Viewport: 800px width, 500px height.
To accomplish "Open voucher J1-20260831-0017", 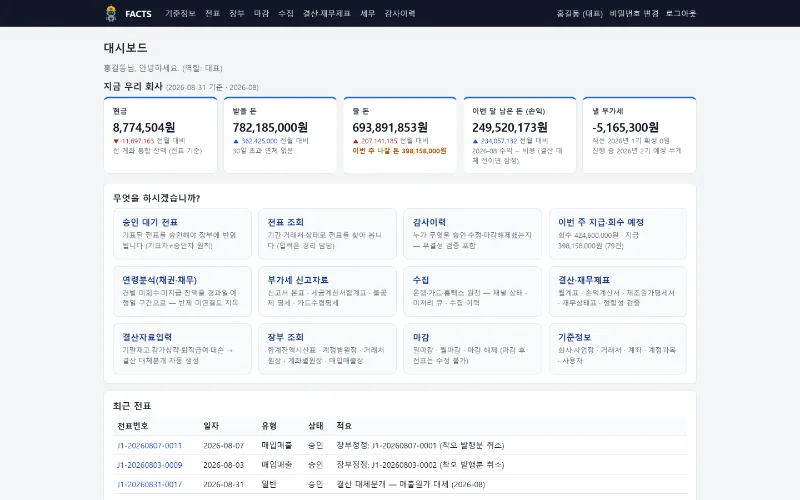I will (149, 484).
